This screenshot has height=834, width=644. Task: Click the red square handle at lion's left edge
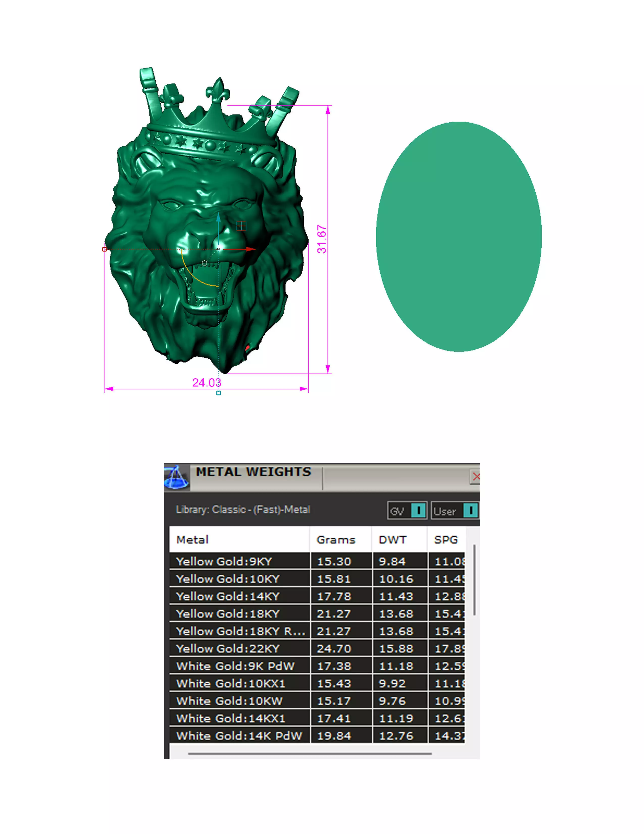tap(105, 249)
